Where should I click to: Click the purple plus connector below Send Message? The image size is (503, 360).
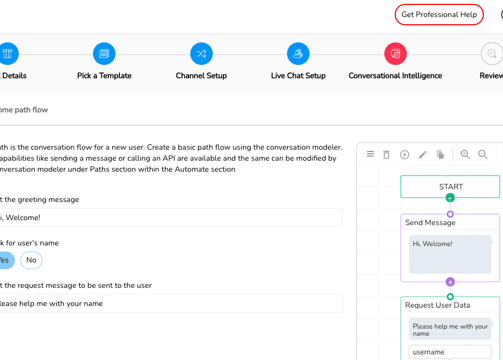click(x=450, y=282)
